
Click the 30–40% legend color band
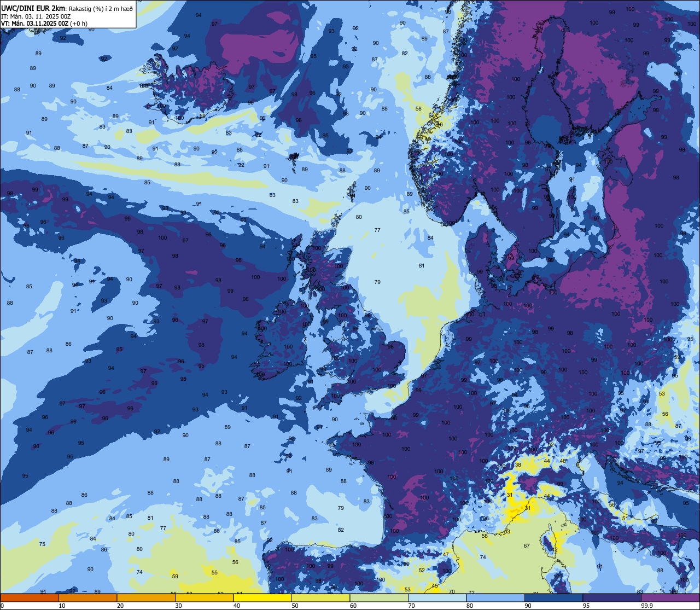[204, 597]
